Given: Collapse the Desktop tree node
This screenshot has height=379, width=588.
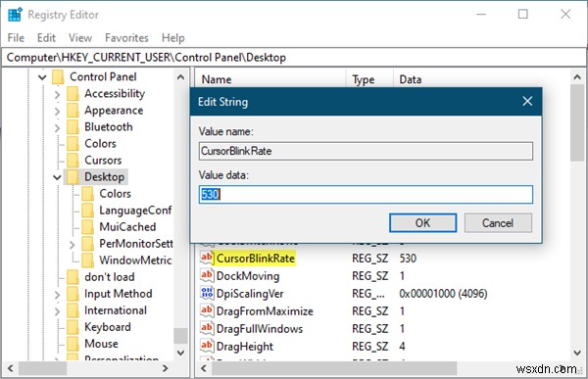Looking at the screenshot, I should coord(57,177).
